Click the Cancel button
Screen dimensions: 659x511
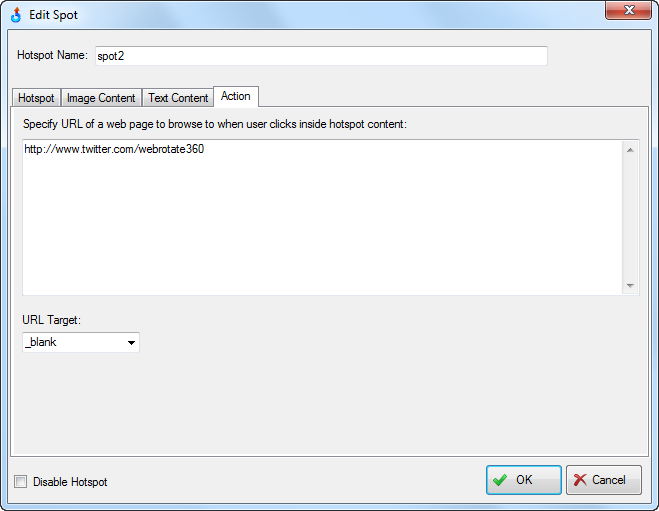[604, 480]
